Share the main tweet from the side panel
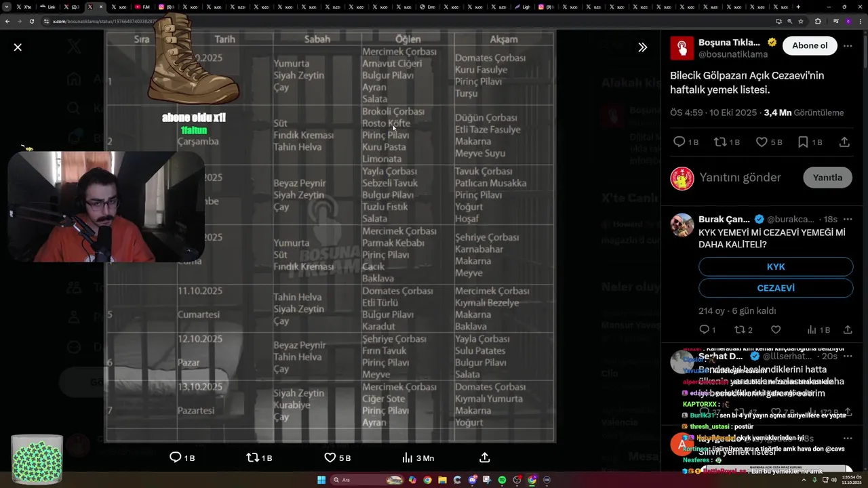The width and height of the screenshot is (868, 488). [844, 142]
